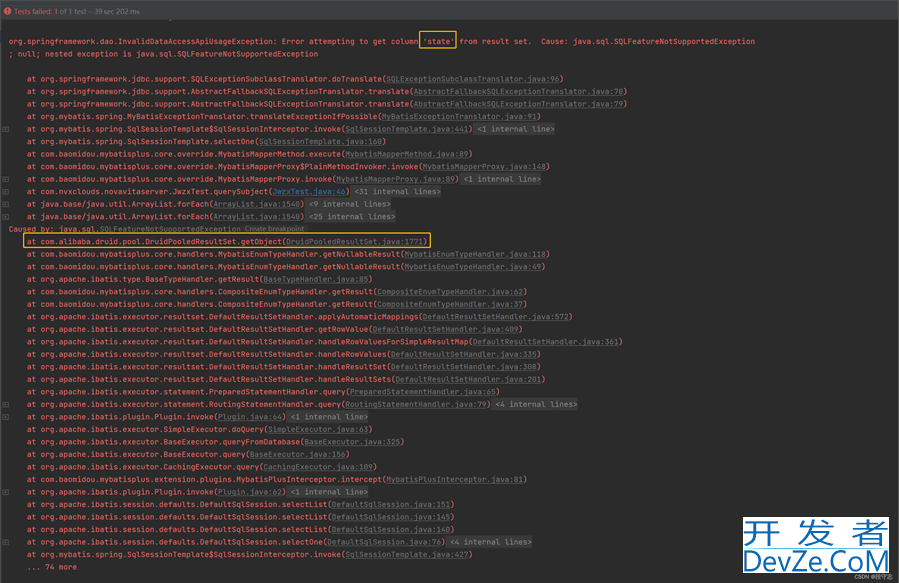Viewport: 899px width, 583px height.
Task: Open DefaultResultSetHandler.java:361 link
Action: 546,342
